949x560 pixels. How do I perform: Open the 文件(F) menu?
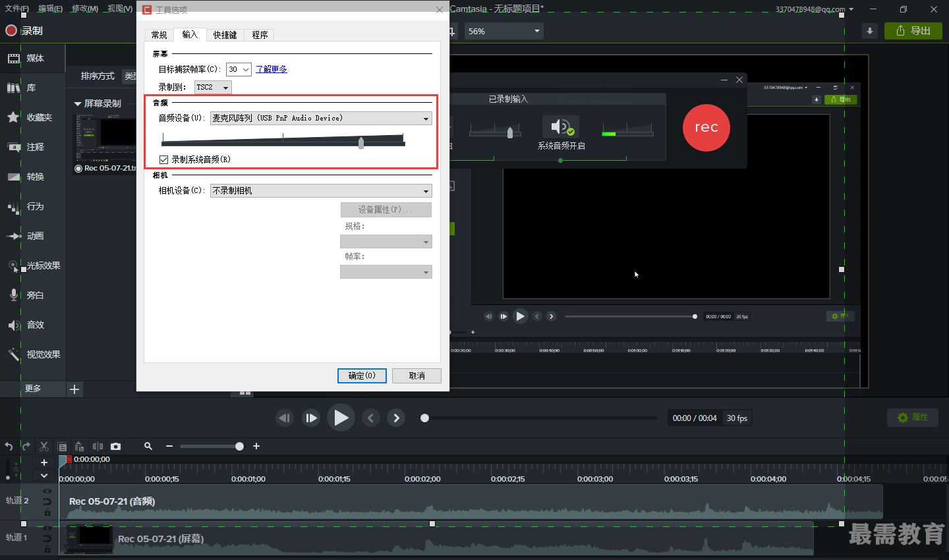tap(16, 9)
